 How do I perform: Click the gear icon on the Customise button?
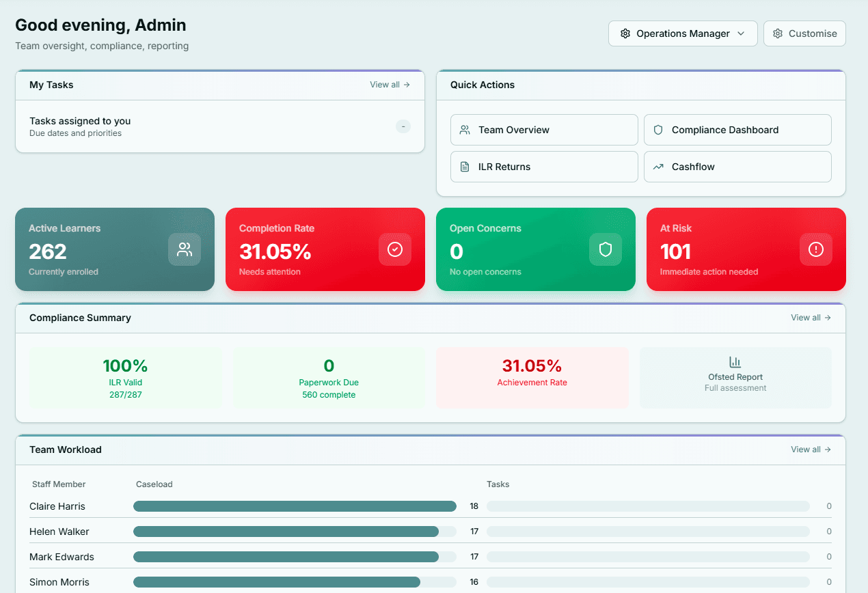coord(777,33)
